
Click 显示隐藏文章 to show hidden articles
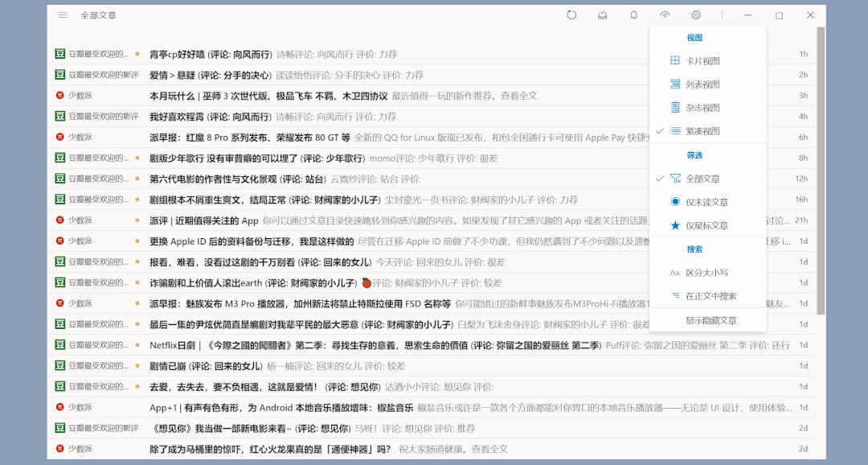pyautogui.click(x=707, y=319)
